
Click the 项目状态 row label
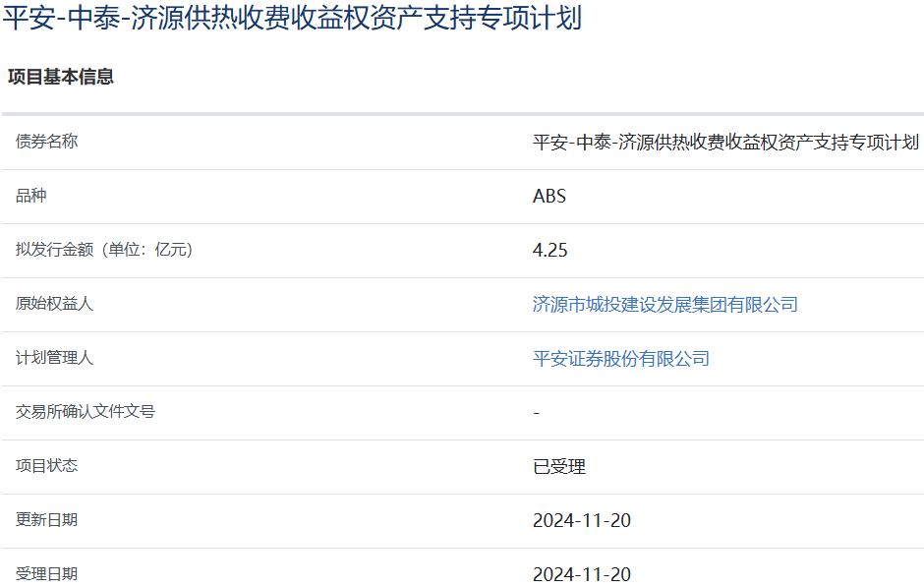[x=46, y=466]
